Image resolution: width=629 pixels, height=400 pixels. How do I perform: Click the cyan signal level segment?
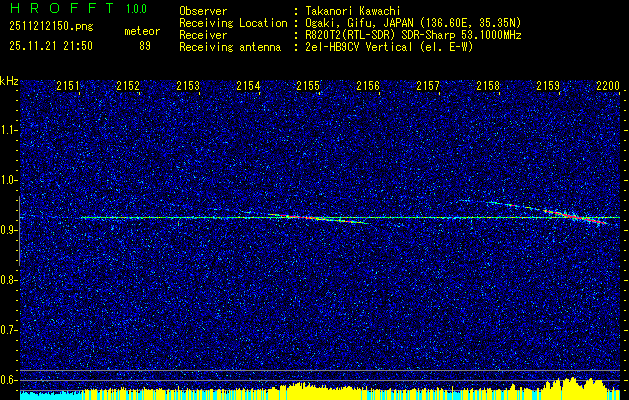point(51,396)
